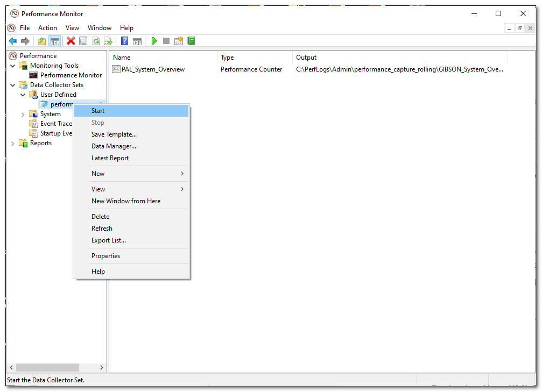This screenshot has height=392, width=542.
Task: Choose Help in context menu
Action: (x=132, y=272)
